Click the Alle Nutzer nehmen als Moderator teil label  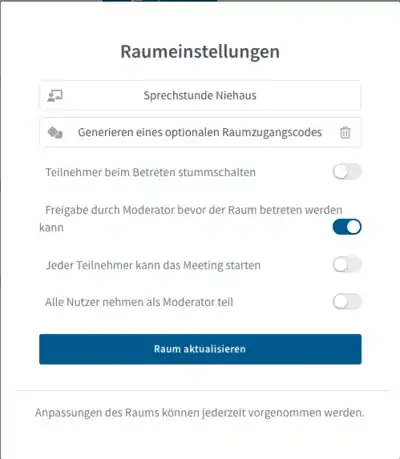coord(139,302)
